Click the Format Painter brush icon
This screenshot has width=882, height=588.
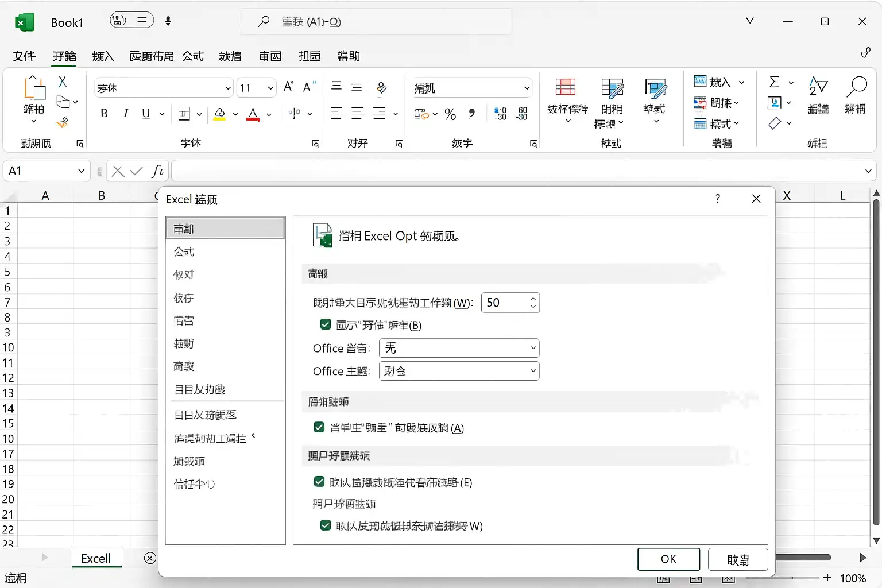pyautogui.click(x=63, y=122)
